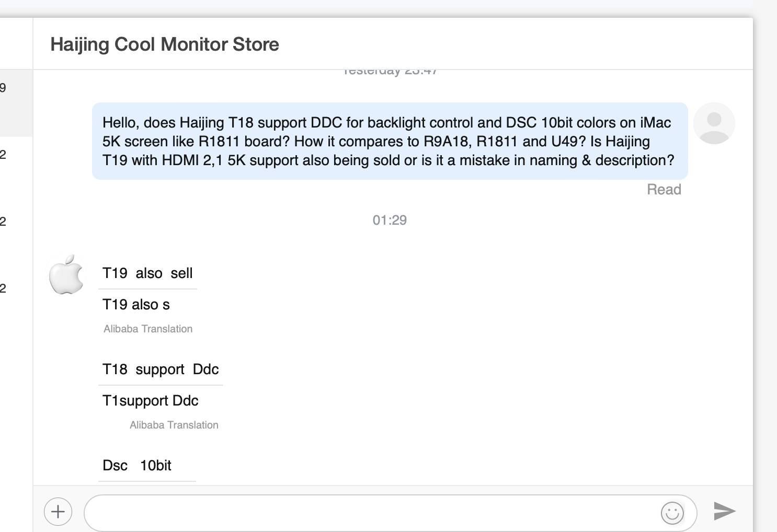Image resolution: width=777 pixels, height=532 pixels.
Task: Select the message 'T18 support Ddc'
Action: (x=161, y=369)
